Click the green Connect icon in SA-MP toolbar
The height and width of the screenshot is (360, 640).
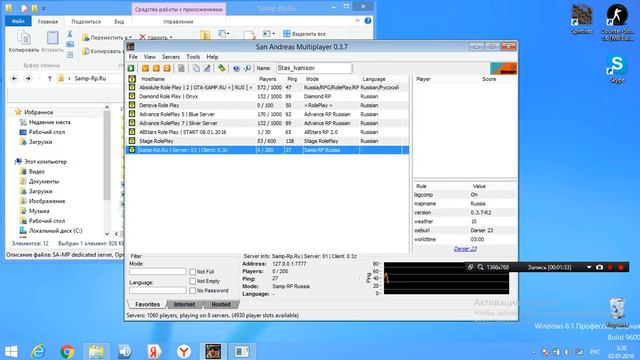(131, 68)
